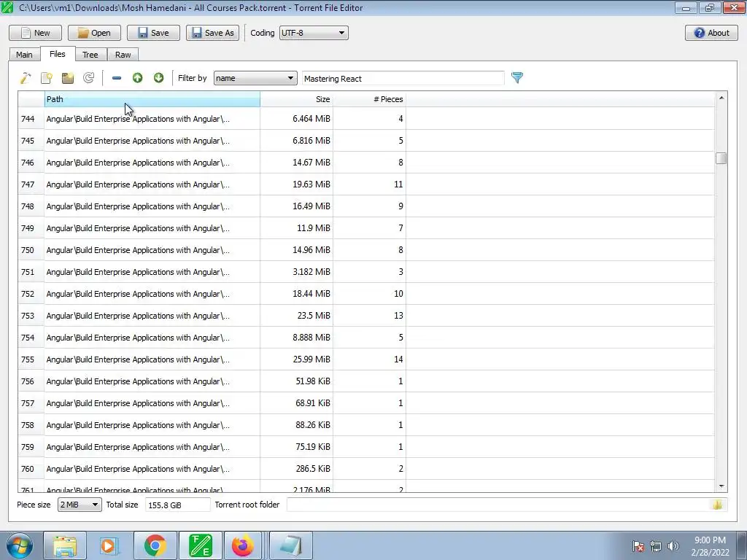
Task: Switch to the Main tab
Action: coord(24,55)
